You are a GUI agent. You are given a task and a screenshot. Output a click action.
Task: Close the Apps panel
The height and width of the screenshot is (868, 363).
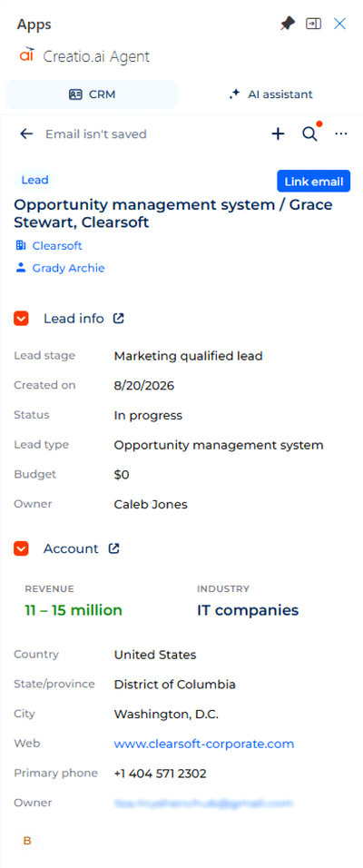click(339, 24)
